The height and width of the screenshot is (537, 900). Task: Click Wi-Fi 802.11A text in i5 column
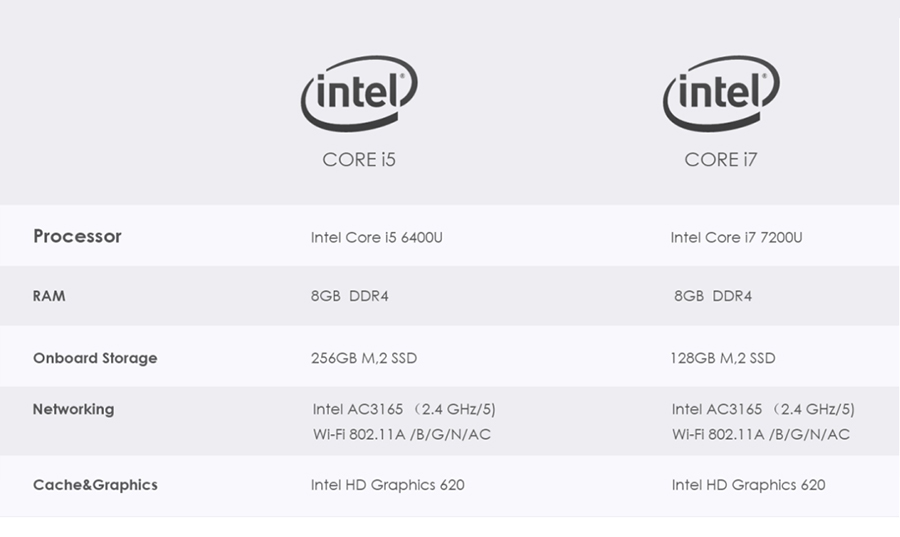[359, 434]
